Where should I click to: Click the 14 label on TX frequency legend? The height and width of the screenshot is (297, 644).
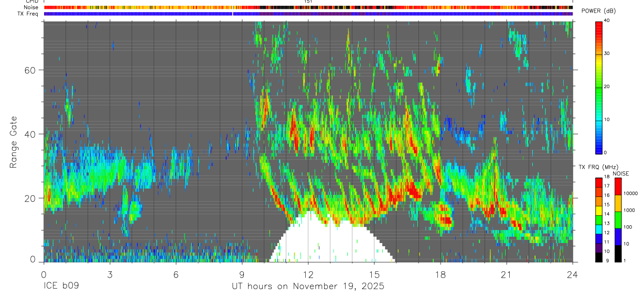click(x=607, y=214)
